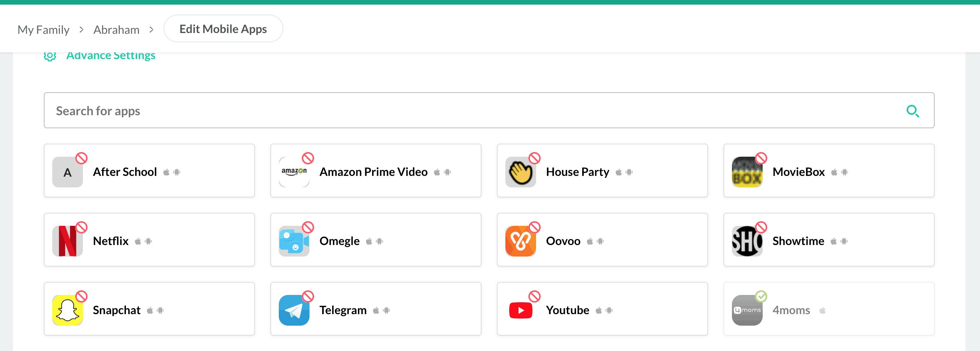The image size is (980, 351).
Task: Go to My Family breadcrumb
Action: [x=43, y=30]
